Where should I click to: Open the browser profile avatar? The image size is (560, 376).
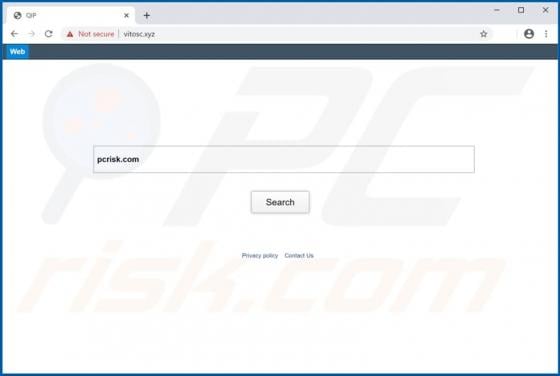[x=529, y=34]
